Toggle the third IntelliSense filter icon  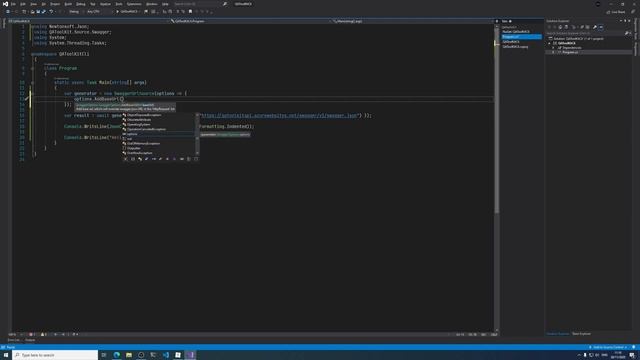[140, 159]
